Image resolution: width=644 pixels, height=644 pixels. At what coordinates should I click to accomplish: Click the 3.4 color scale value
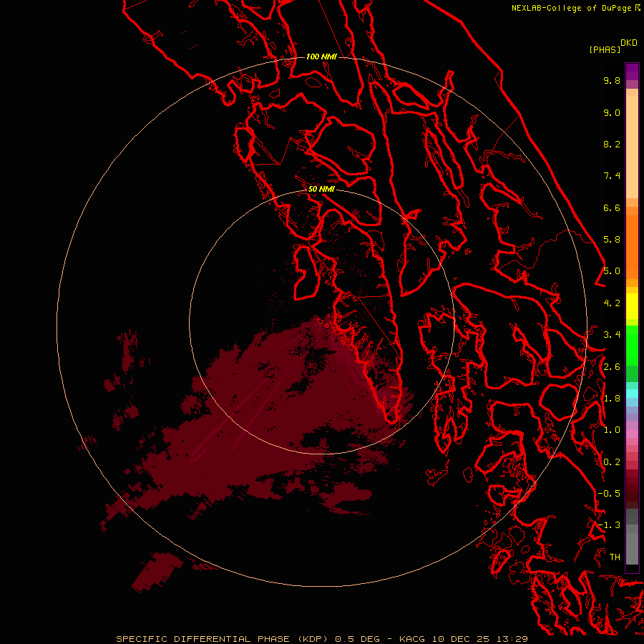tap(612, 335)
